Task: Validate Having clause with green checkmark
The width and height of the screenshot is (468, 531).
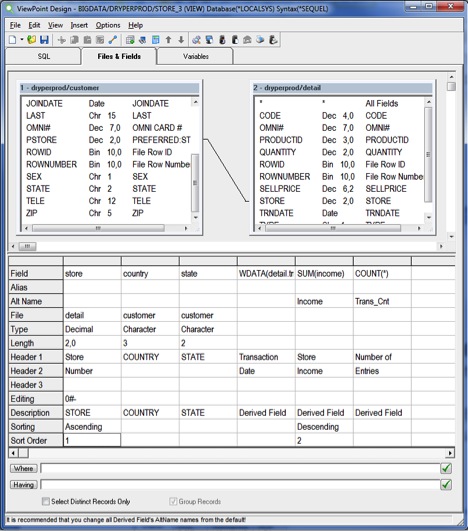Action: 446,485
